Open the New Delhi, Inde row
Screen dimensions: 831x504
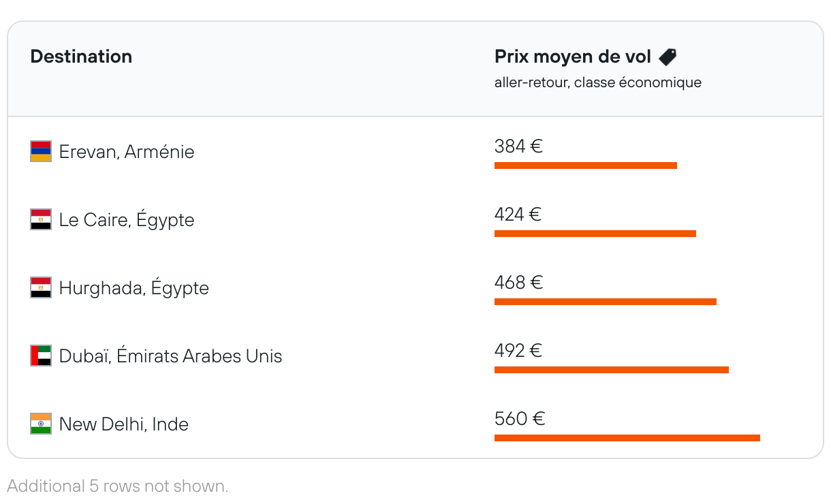coord(124,424)
